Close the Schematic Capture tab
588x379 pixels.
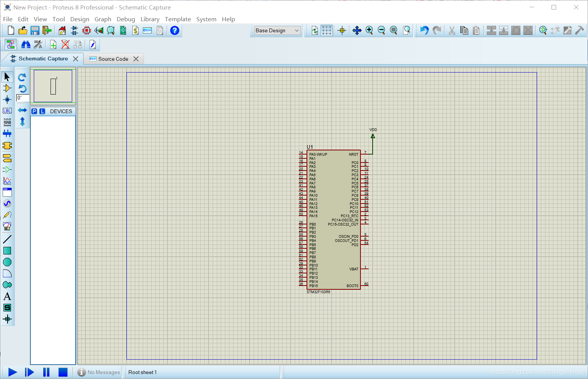click(76, 59)
